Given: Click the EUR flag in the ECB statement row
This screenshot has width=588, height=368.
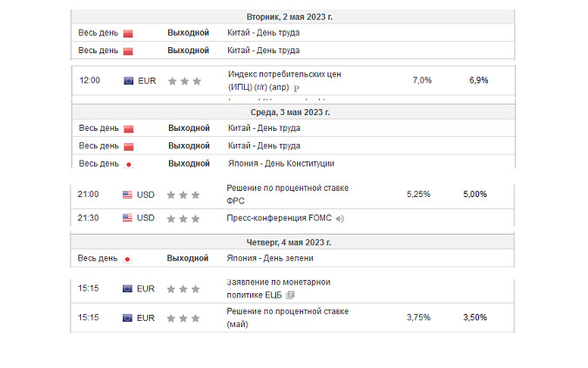Looking at the screenshot, I should coord(128,289).
